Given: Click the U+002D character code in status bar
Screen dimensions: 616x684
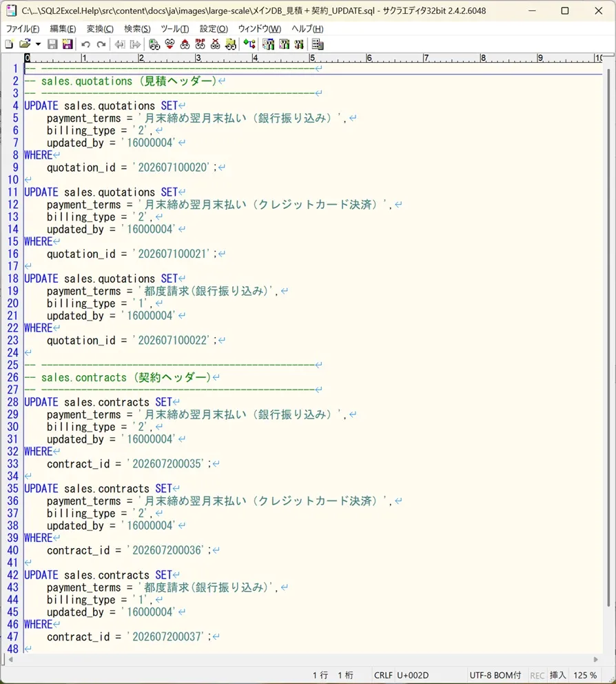Looking at the screenshot, I should tap(413, 675).
